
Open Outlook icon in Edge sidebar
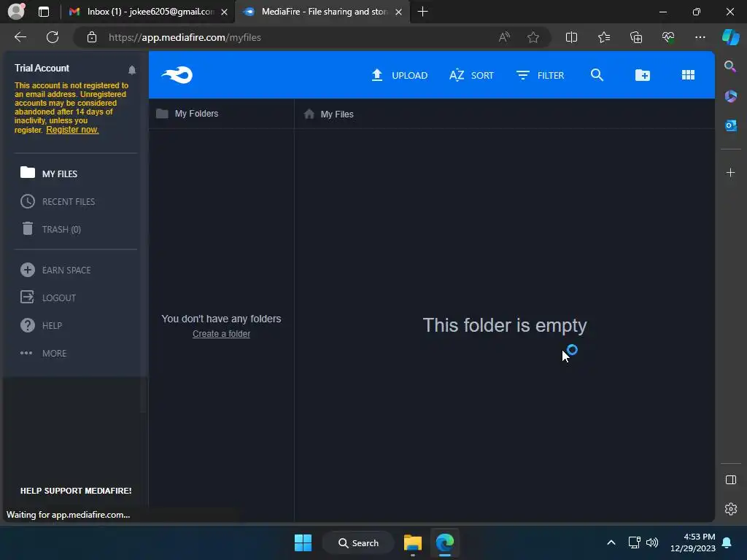click(x=730, y=125)
